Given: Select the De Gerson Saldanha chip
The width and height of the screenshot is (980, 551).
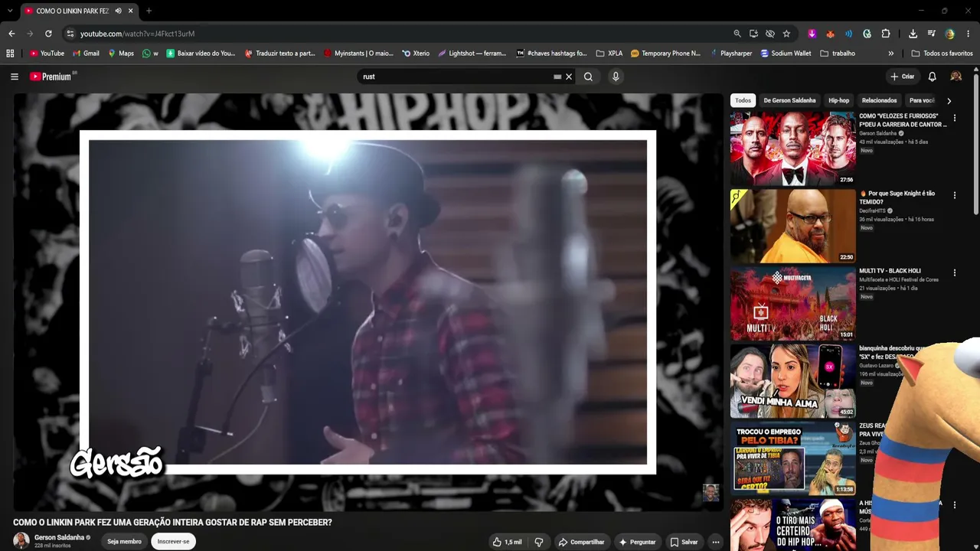Looking at the screenshot, I should click(x=789, y=100).
